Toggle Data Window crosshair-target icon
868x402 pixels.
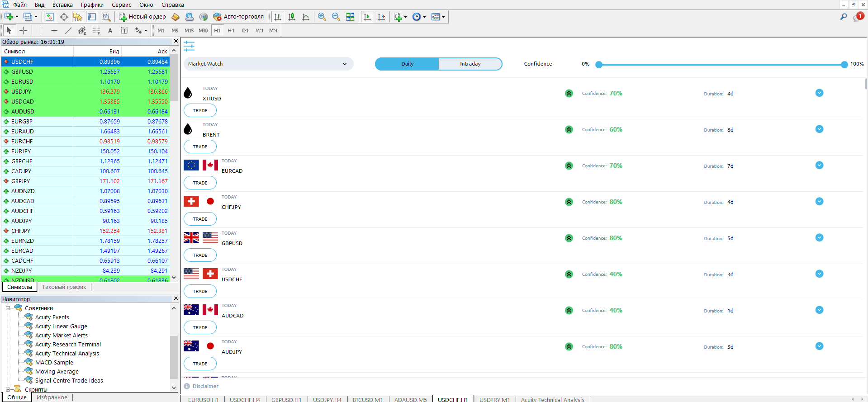pos(64,17)
